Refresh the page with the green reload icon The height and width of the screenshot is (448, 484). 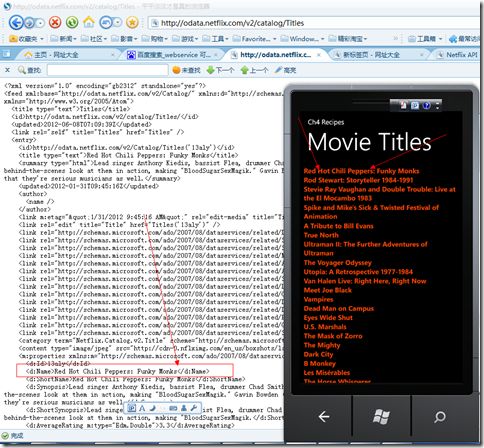click(x=72, y=23)
